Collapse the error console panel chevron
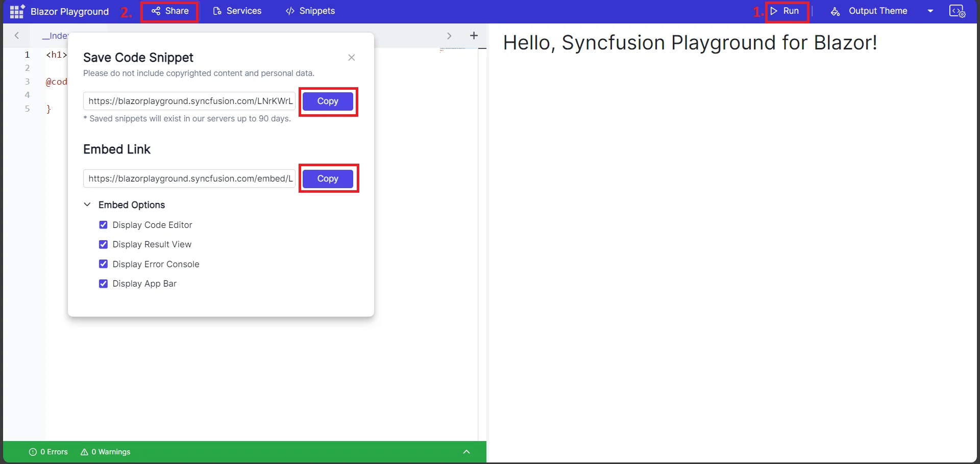Viewport: 980px width, 464px height. 467,452
